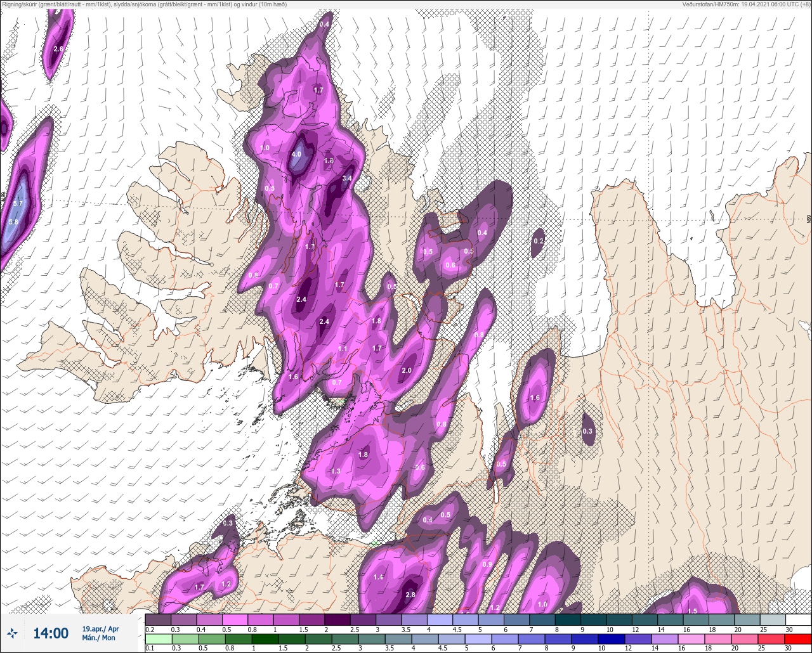Screen dimensions: 812x653
Task: Click the 1.3 precipitation value on the map
Action: (x=336, y=471)
